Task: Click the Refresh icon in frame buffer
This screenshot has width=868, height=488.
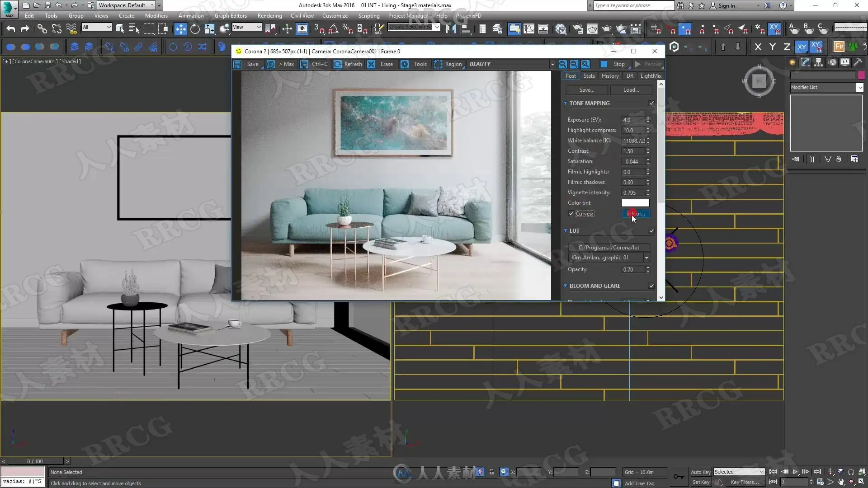Action: tap(338, 64)
